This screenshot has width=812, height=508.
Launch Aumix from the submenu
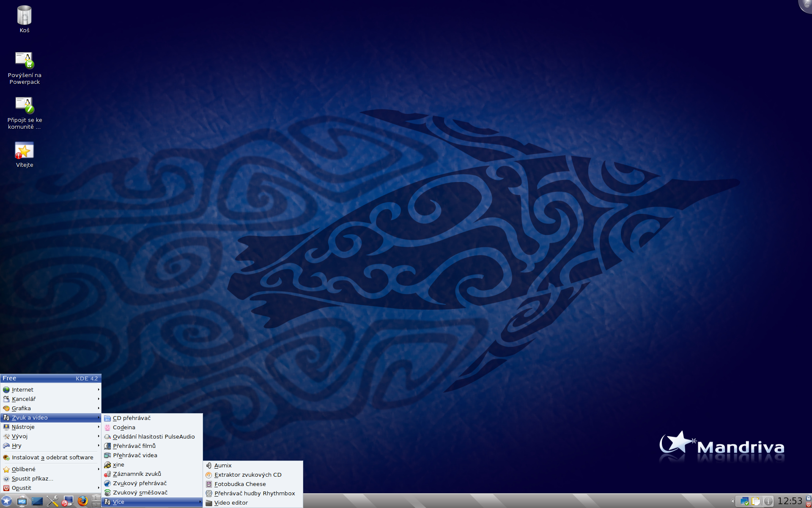click(253, 465)
